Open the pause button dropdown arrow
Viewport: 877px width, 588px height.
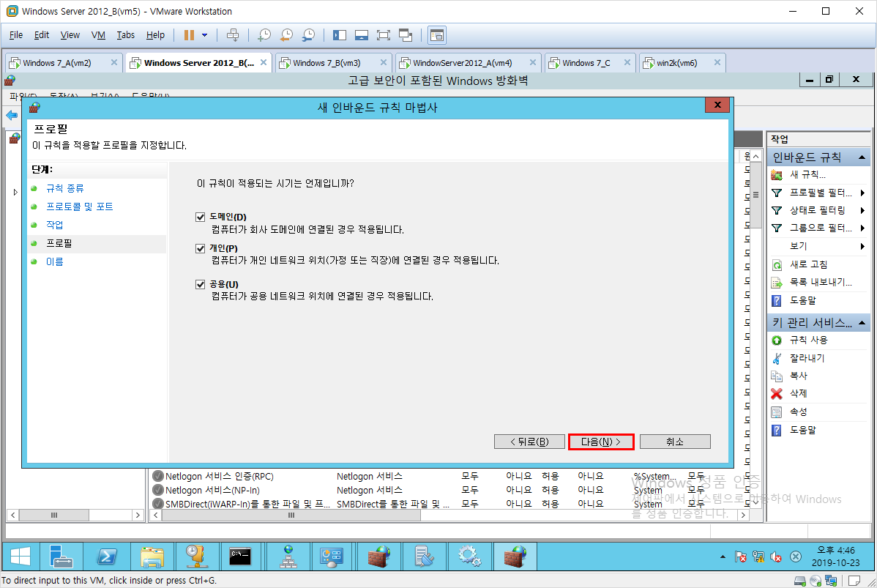pyautogui.click(x=205, y=35)
